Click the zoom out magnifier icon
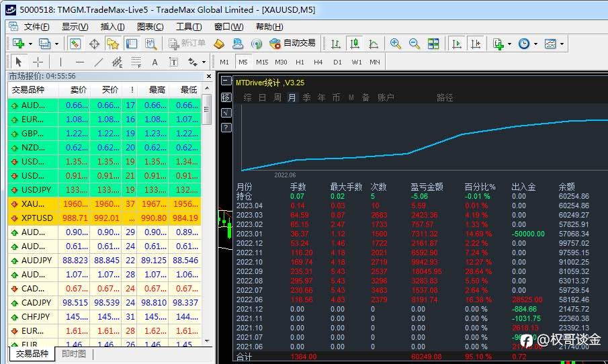608x364 pixels. 415,44
